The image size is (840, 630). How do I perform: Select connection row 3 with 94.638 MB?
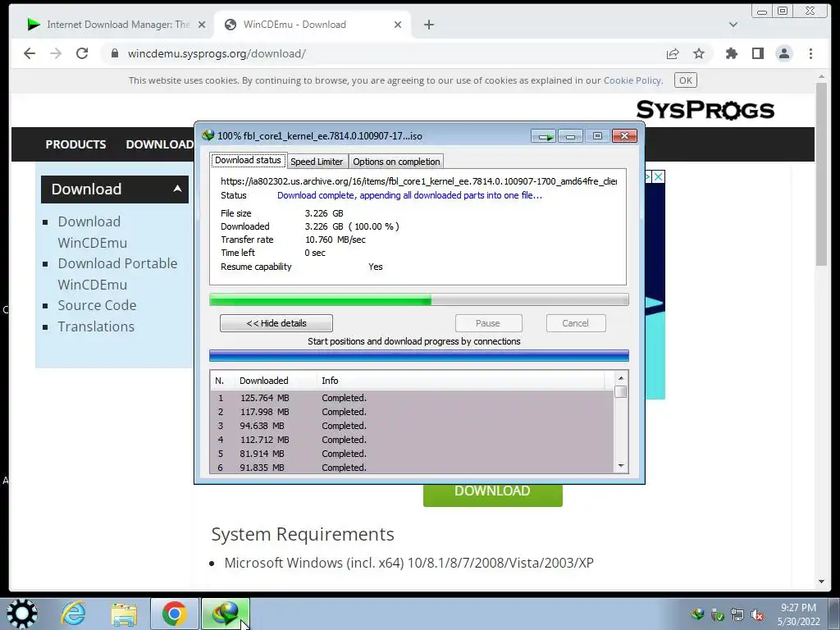point(412,426)
